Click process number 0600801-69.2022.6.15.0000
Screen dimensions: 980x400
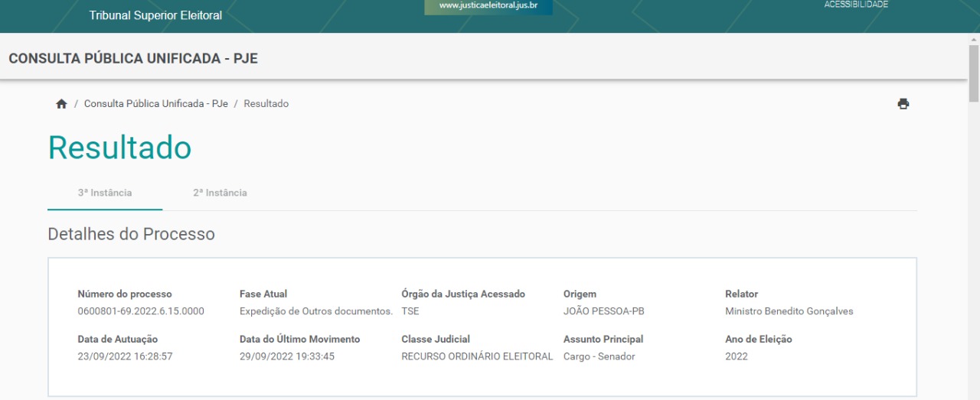click(141, 311)
